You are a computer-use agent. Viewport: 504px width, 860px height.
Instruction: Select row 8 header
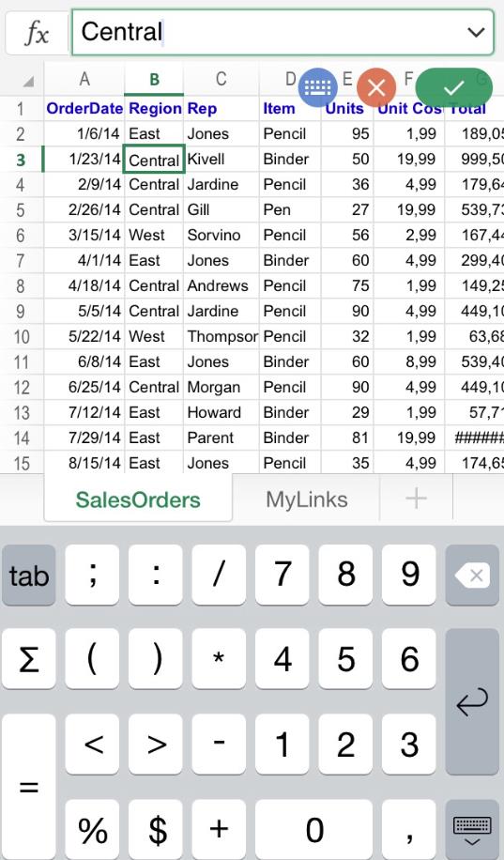click(21, 285)
